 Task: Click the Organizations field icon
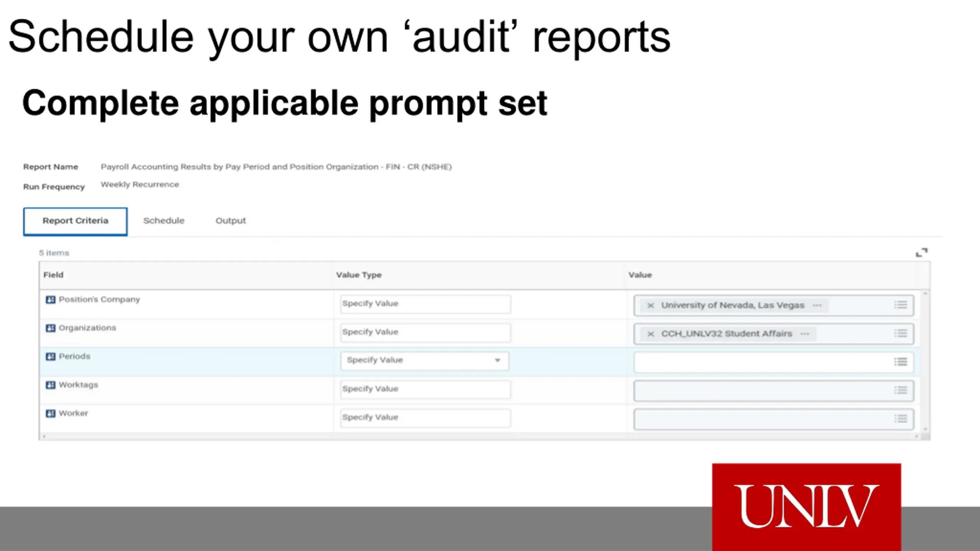(x=51, y=328)
